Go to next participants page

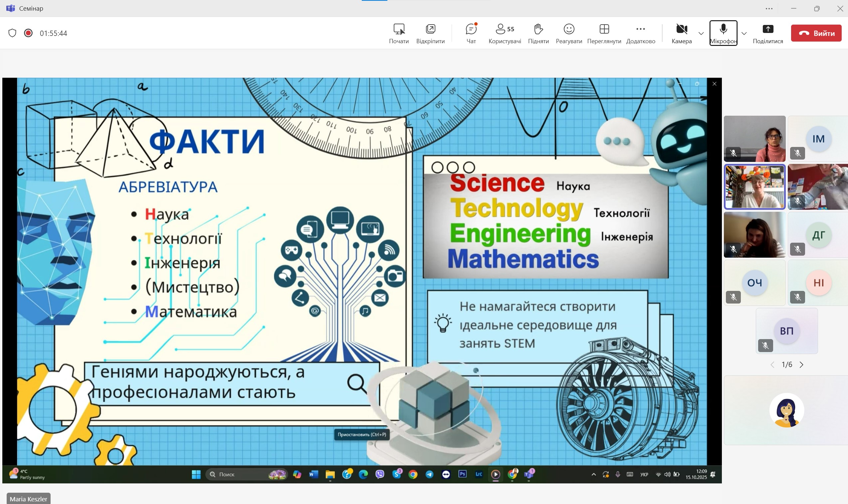coord(801,365)
